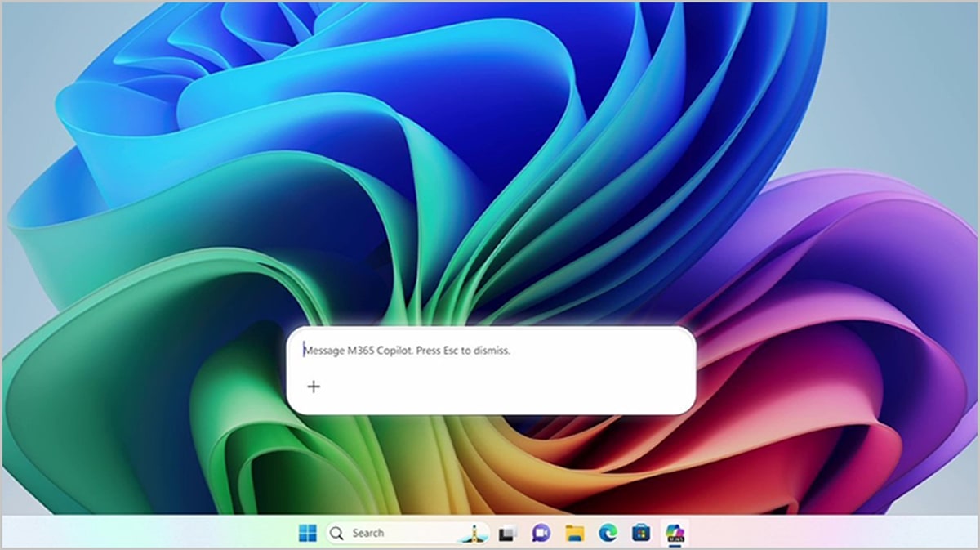Open File Explorer from the taskbar
This screenshot has width=980, height=550.
tap(575, 534)
